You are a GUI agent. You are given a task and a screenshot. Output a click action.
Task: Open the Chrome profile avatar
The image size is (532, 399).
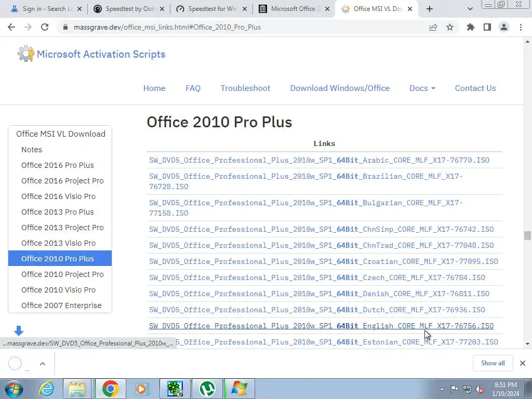504,27
